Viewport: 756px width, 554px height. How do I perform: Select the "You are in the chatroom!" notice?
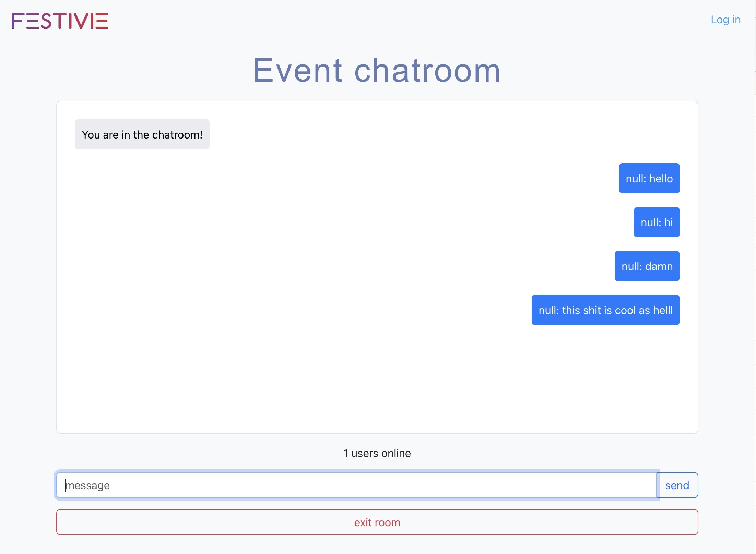click(x=142, y=135)
